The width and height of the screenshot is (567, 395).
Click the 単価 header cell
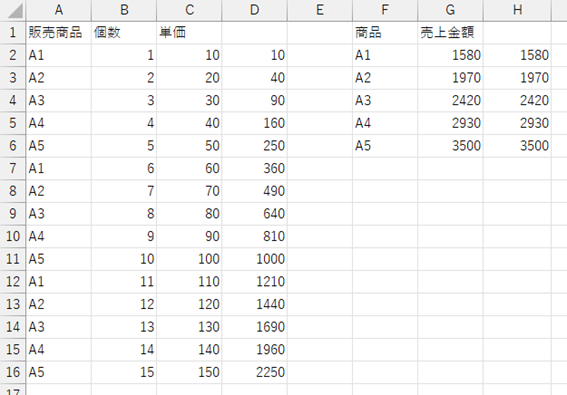[x=189, y=33]
